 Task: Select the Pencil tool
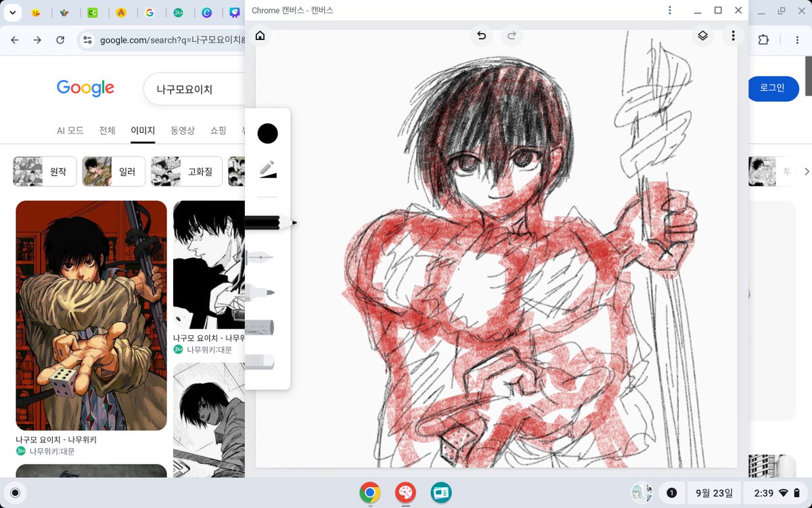click(271, 222)
